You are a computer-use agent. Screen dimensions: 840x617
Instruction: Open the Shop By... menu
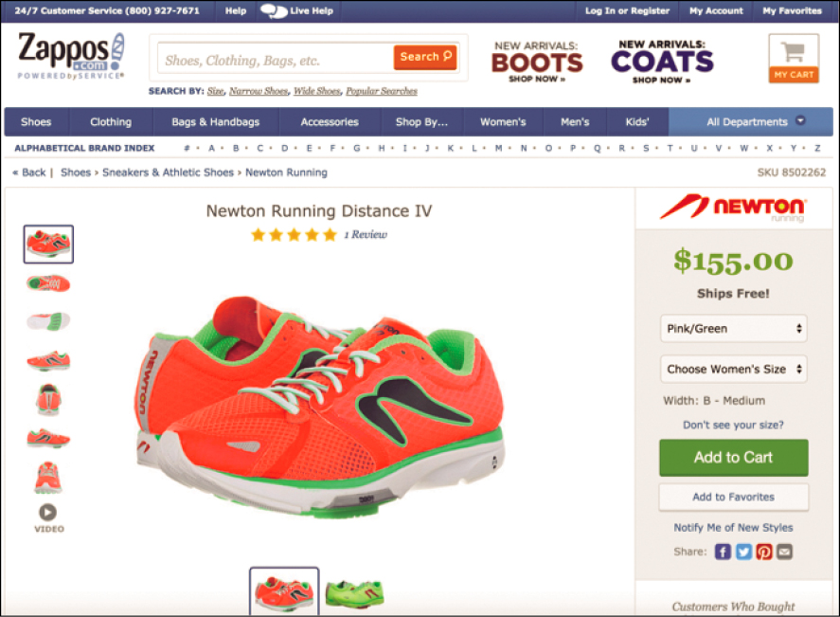point(421,121)
